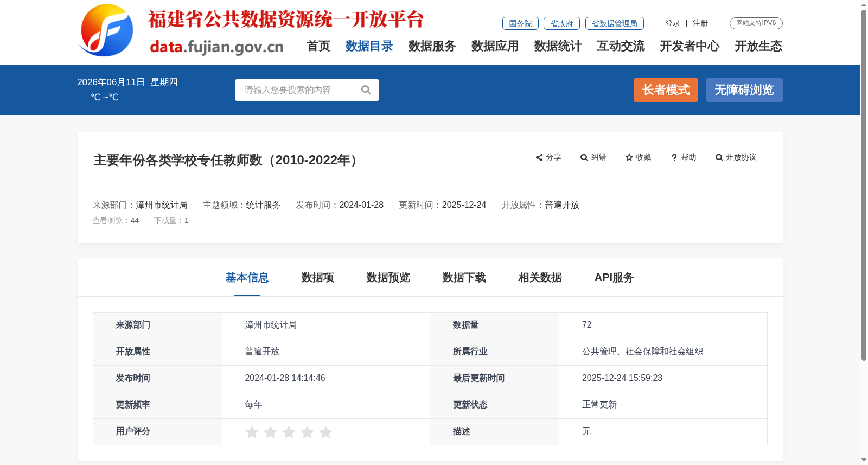Enable 长者模式 elder mode
868x465 pixels.
point(666,90)
